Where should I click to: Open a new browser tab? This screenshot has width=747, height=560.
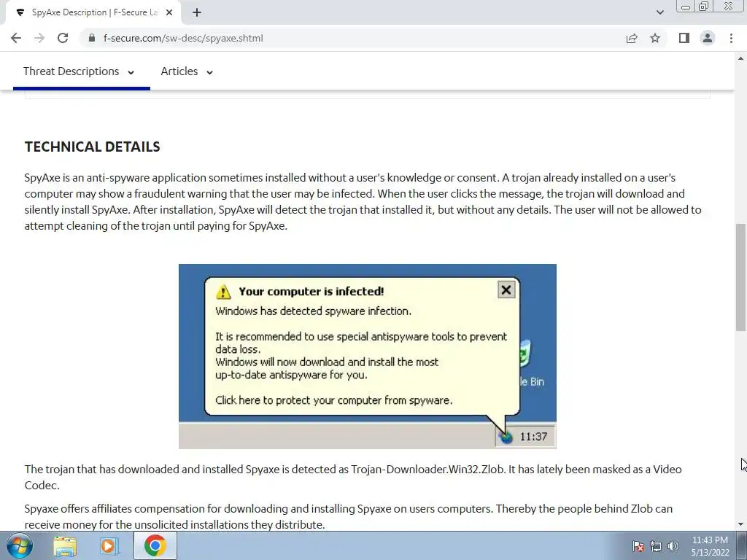point(197,13)
